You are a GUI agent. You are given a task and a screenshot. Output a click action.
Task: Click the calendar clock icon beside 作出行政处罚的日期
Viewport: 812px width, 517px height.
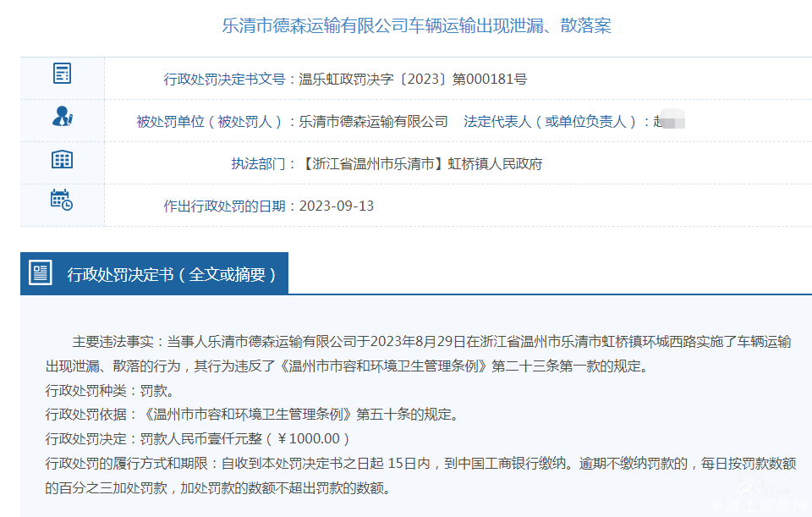pyautogui.click(x=62, y=200)
